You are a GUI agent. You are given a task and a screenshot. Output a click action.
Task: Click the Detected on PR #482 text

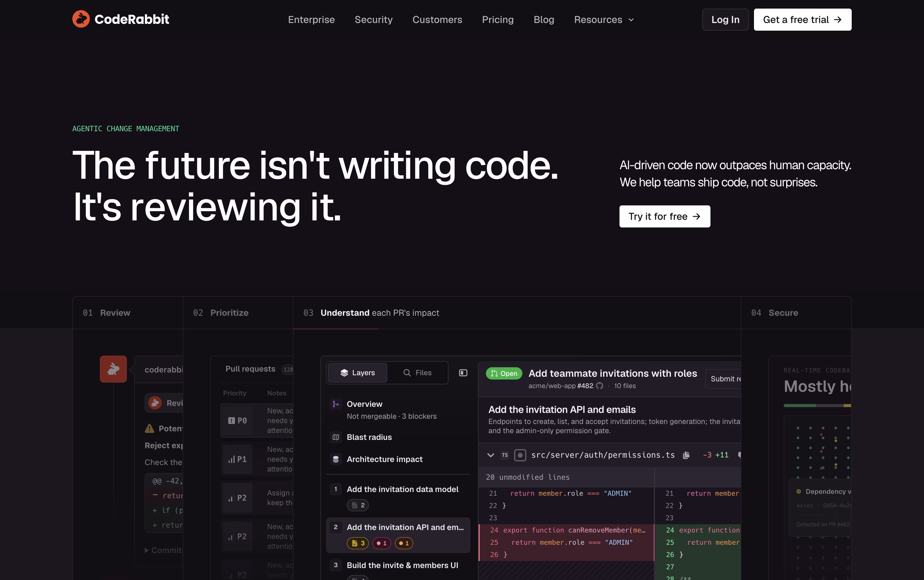(823, 525)
